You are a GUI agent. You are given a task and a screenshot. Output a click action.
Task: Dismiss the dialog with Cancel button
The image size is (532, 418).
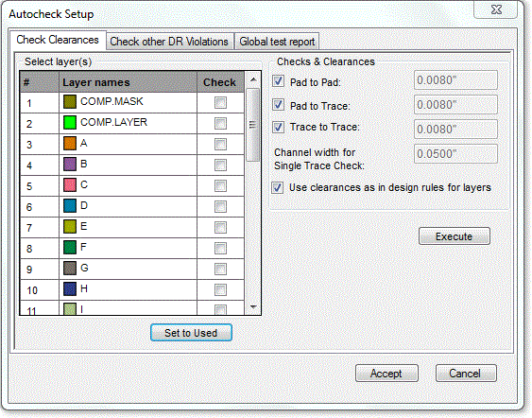[x=466, y=374]
